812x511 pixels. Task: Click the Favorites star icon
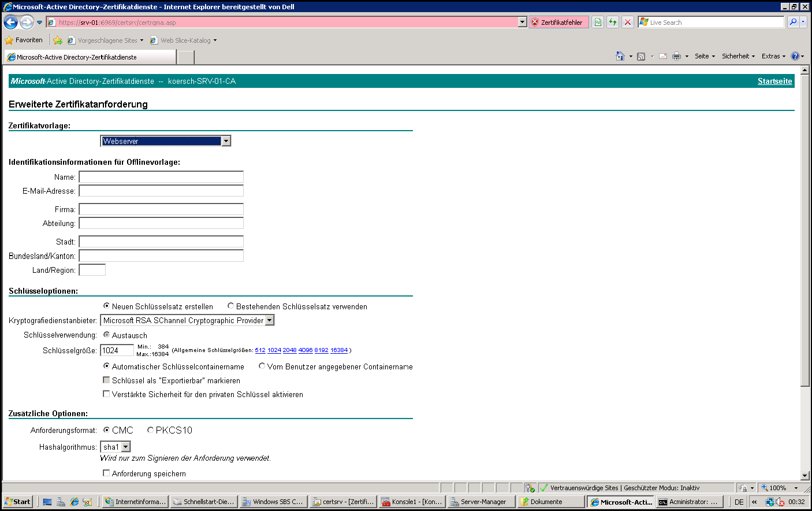click(9, 40)
